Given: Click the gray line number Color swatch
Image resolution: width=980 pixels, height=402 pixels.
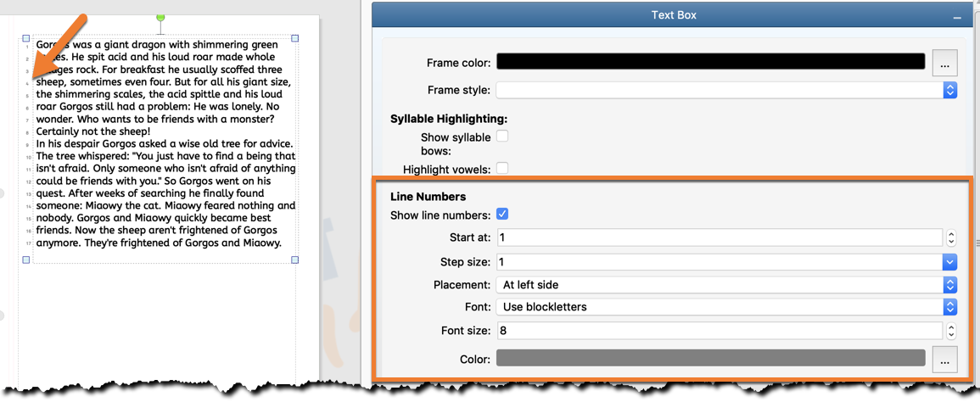Looking at the screenshot, I should (x=710, y=359).
